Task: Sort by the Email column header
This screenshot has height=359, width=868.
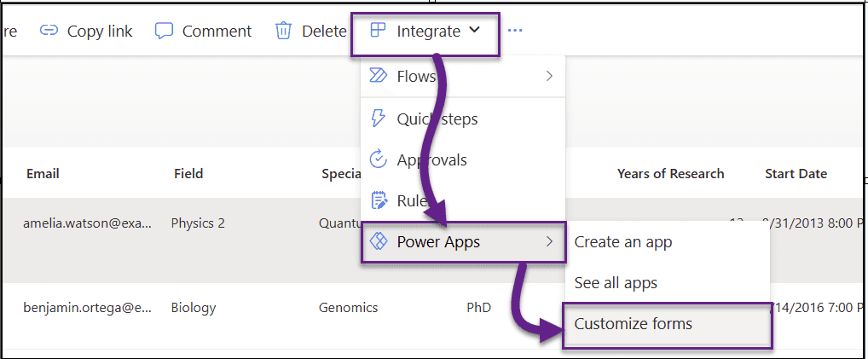Action: coord(43,173)
